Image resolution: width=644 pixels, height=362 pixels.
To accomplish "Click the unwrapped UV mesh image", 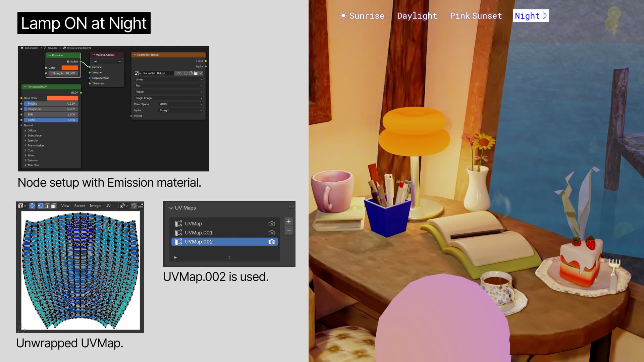I will pyautogui.click(x=80, y=270).
